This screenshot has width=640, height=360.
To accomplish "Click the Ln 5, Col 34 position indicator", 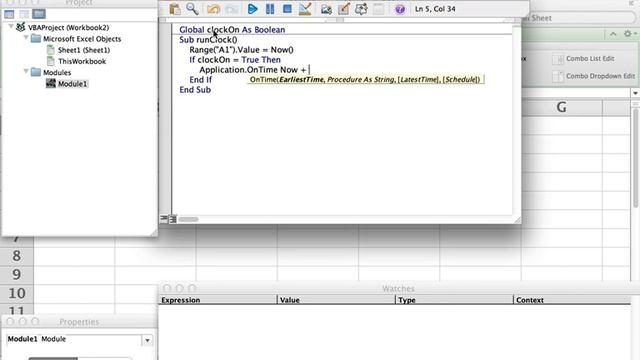I will pyautogui.click(x=435, y=9).
